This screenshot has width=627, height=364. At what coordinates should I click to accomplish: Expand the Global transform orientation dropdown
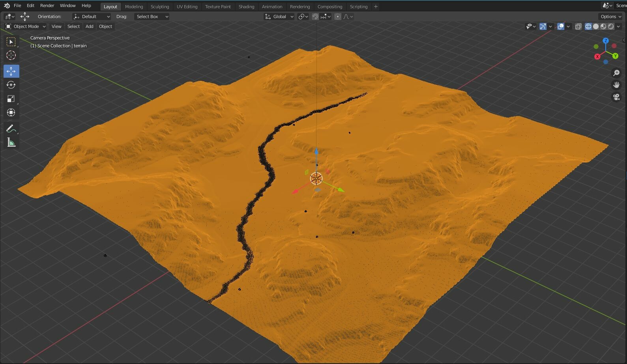coord(279,17)
